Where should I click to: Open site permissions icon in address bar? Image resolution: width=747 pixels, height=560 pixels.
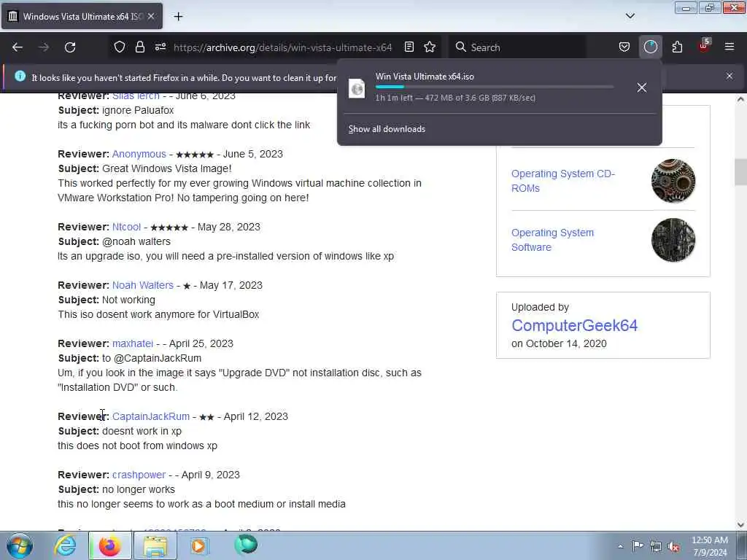coord(160,47)
